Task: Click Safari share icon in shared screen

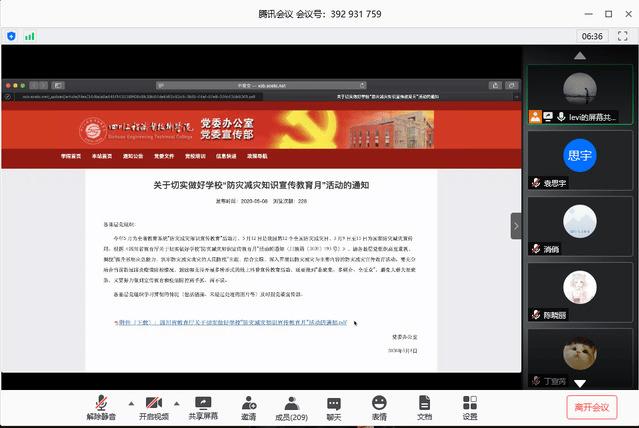Action: click(x=495, y=85)
